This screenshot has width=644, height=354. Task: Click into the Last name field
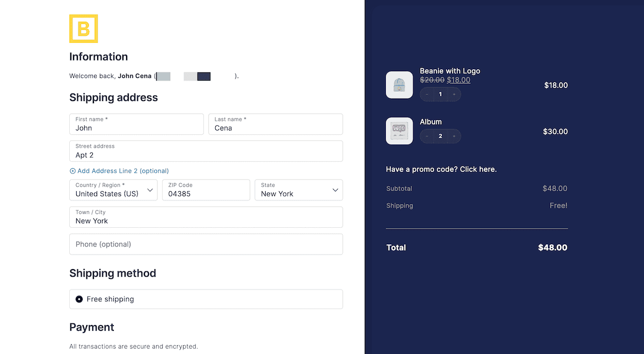[x=275, y=125]
